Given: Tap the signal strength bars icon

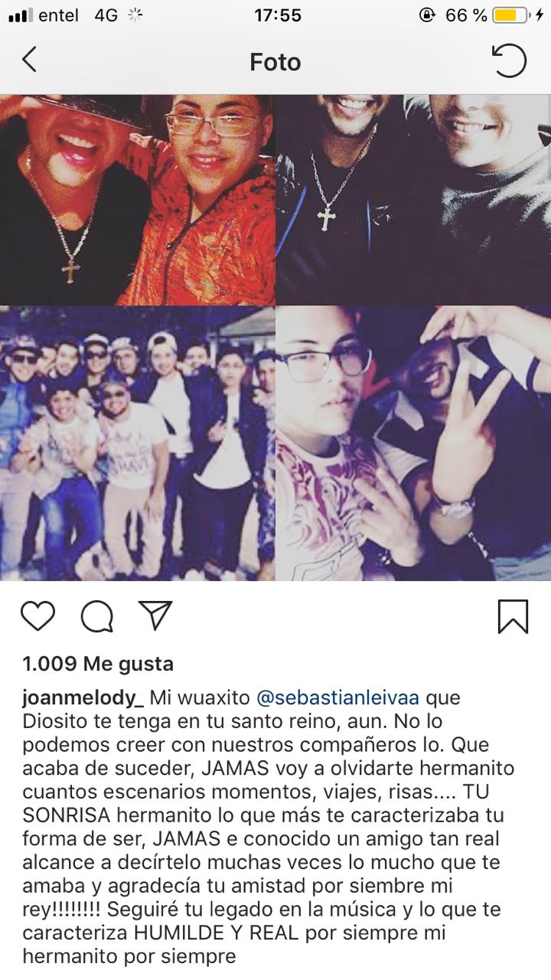Looking at the screenshot, I should (x=20, y=15).
